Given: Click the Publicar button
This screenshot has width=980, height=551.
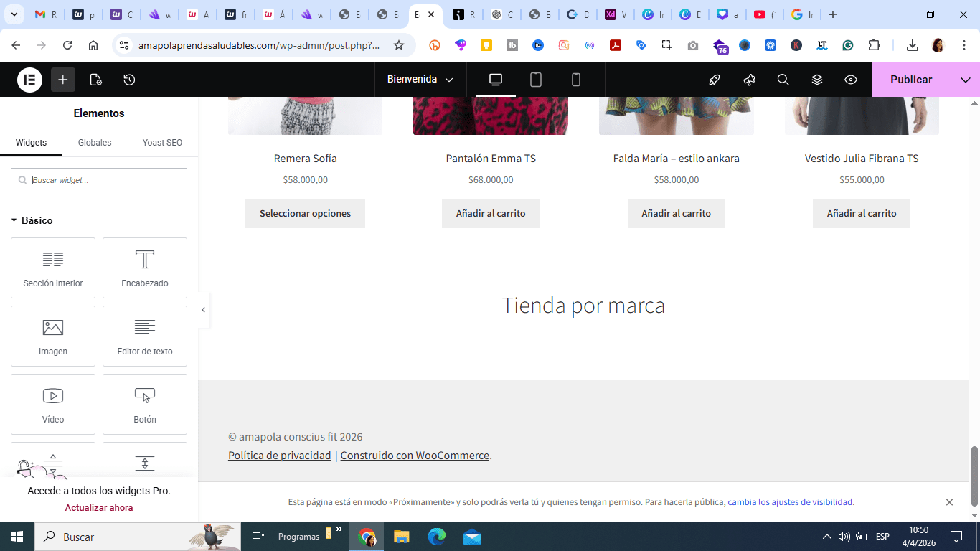Looking at the screenshot, I should [x=911, y=80].
